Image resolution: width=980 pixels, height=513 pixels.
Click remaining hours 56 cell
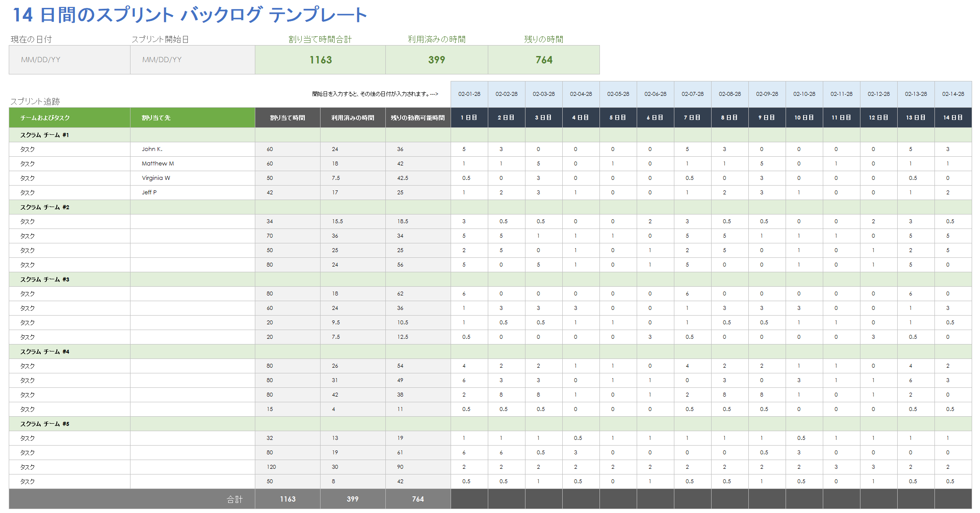(418, 265)
